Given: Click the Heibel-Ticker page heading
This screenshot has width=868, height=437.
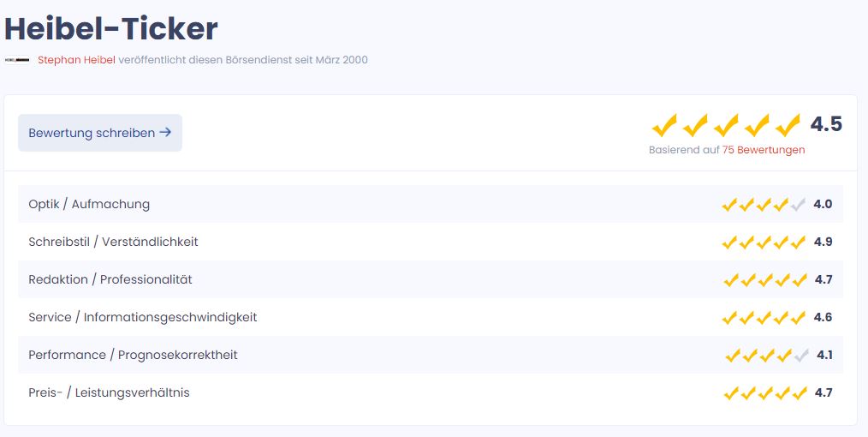Looking at the screenshot, I should (x=111, y=28).
